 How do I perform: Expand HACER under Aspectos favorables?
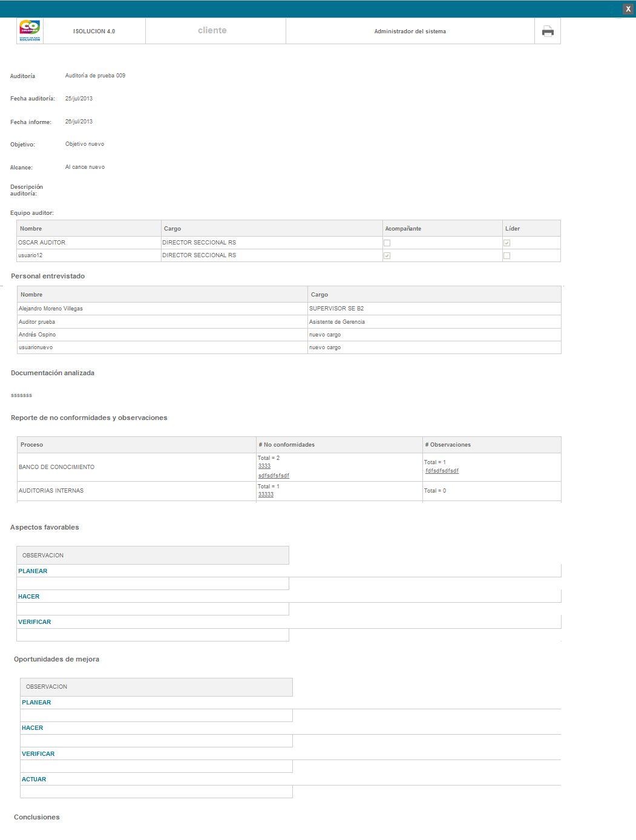tap(29, 597)
